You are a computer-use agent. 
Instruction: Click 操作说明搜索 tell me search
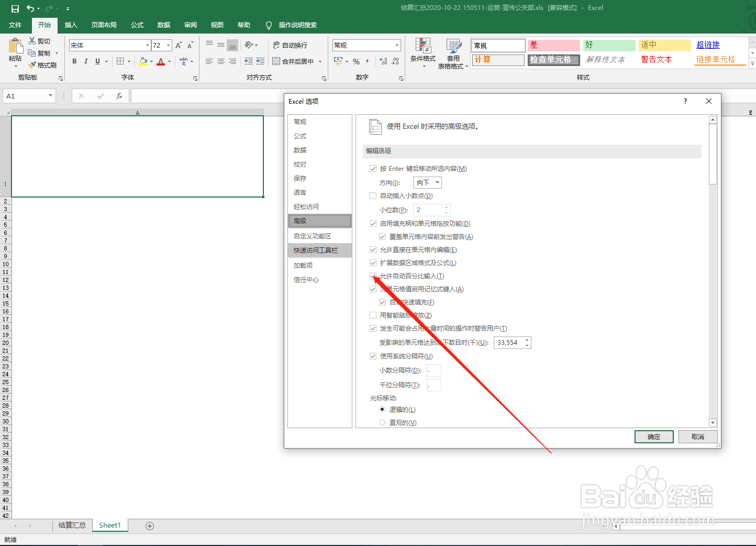click(291, 25)
